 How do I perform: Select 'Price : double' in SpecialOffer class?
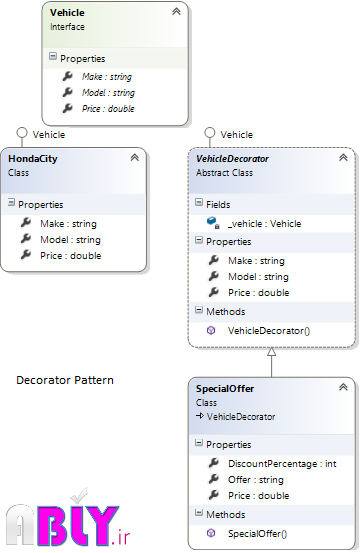258,496
